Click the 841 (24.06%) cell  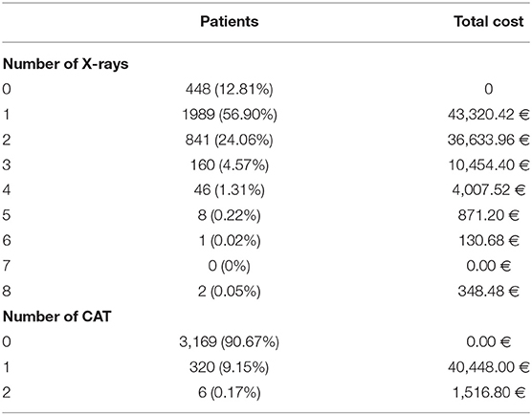point(230,140)
